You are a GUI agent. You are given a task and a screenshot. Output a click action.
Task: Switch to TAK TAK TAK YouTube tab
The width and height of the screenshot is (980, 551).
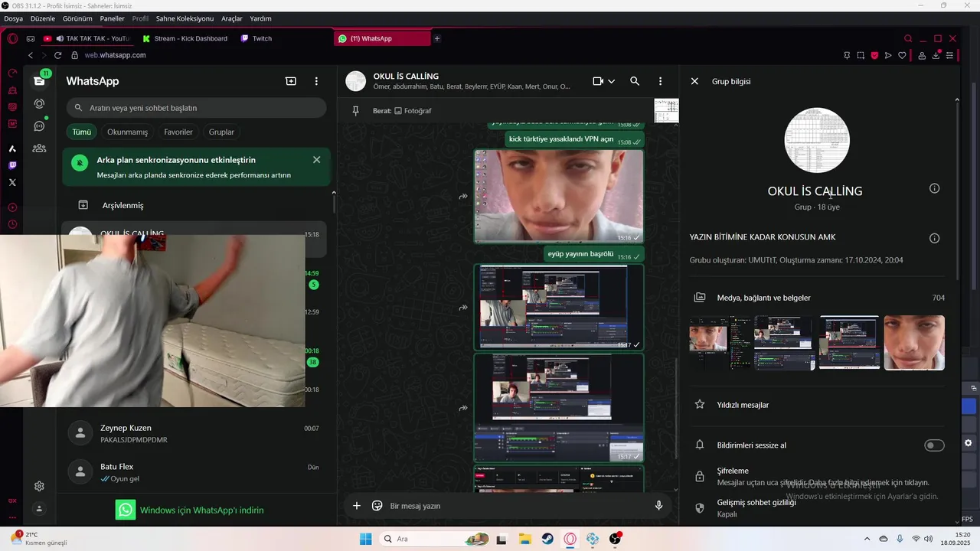(x=87, y=38)
